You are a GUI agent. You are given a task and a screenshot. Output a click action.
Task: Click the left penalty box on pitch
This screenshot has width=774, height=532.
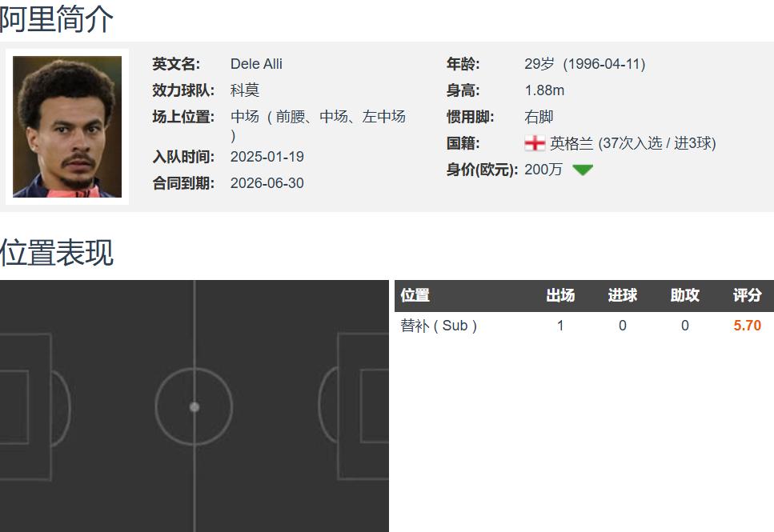[x=26, y=406]
